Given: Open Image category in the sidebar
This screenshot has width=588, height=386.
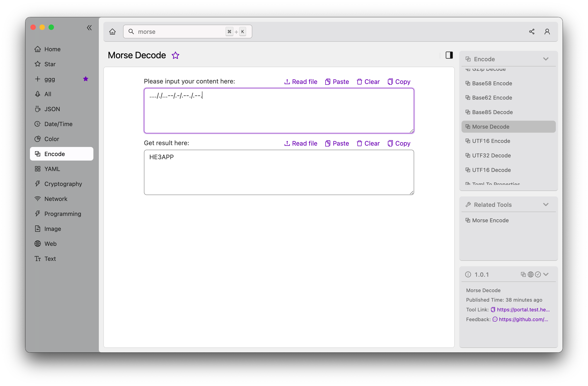Looking at the screenshot, I should pos(61,229).
